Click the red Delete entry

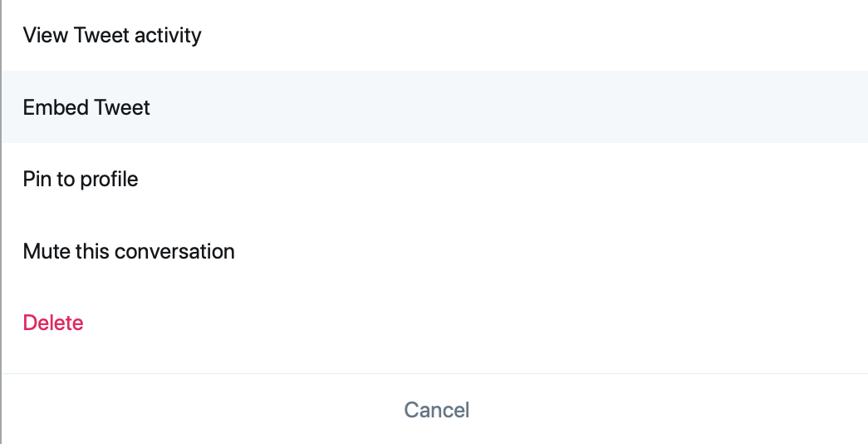(53, 323)
